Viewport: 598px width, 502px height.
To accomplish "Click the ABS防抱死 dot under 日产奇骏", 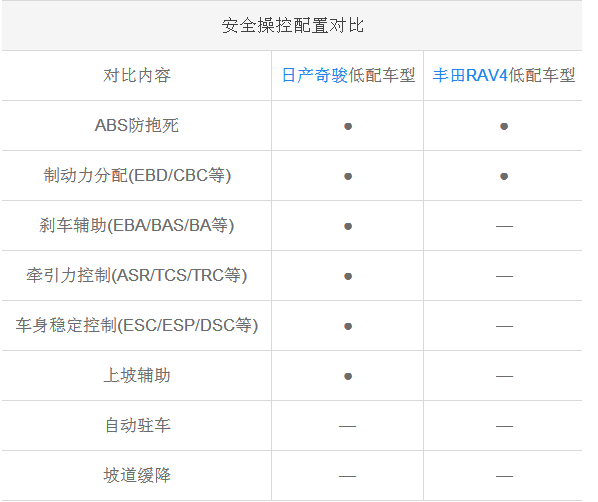I will click(348, 126).
